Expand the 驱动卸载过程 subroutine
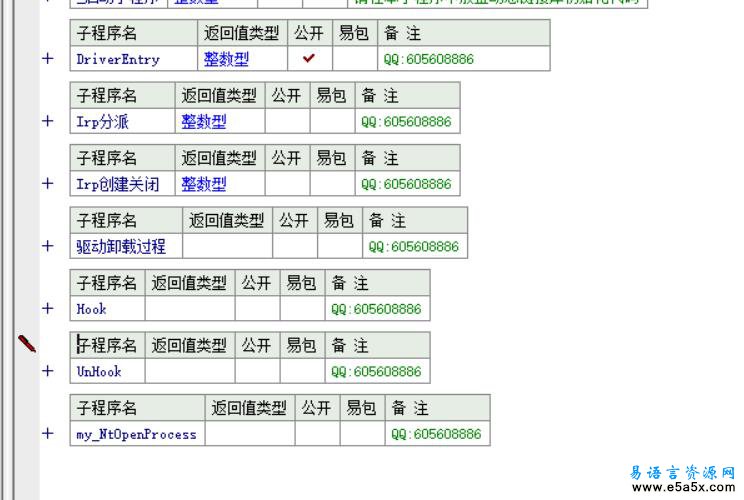 (47, 246)
